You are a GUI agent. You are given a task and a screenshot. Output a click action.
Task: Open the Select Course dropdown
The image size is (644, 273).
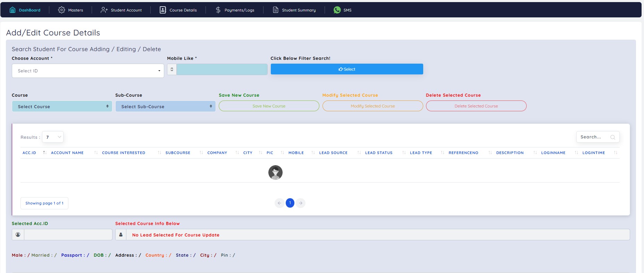click(x=62, y=106)
